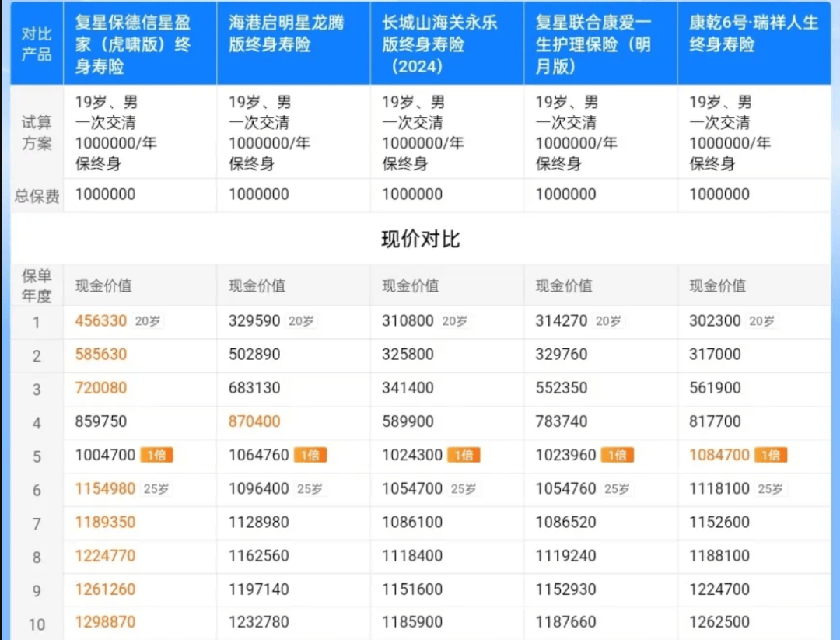Select cash value 817700 in year 4
Image resolution: width=840 pixels, height=640 pixels.
(x=716, y=421)
